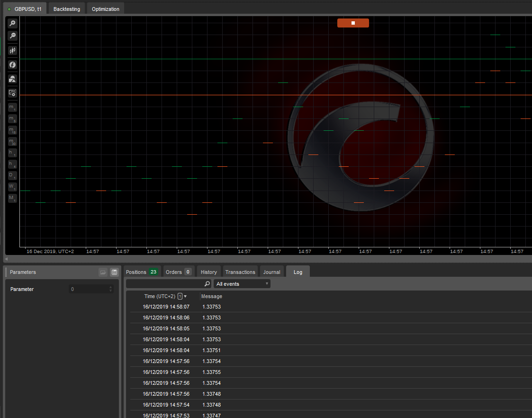Stop the running cBot with the red button

coord(353,23)
